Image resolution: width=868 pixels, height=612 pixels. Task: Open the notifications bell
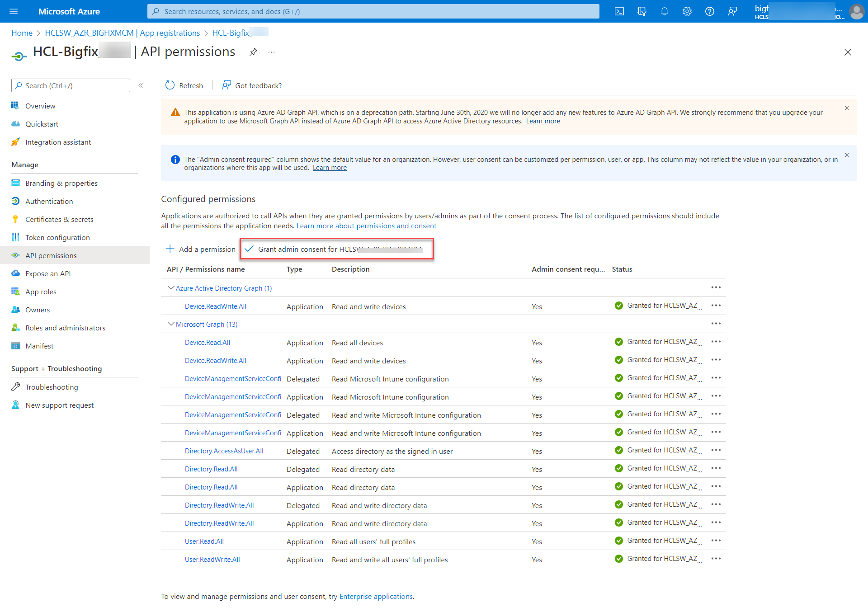[x=665, y=11]
